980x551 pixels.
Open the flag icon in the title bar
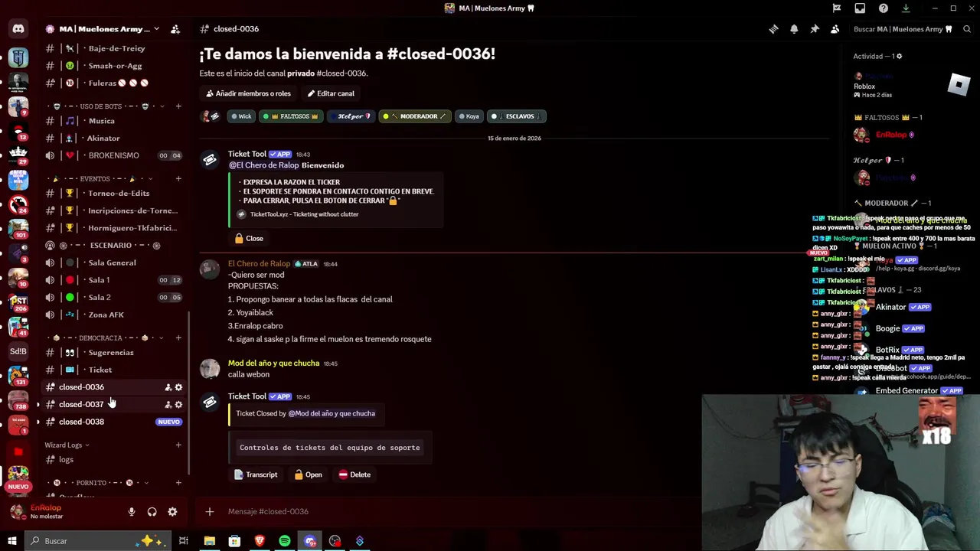[x=837, y=8]
